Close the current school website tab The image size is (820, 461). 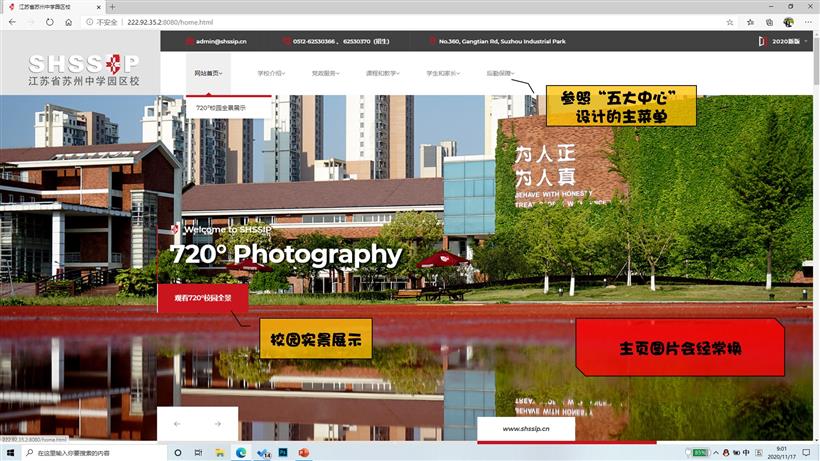(x=99, y=7)
